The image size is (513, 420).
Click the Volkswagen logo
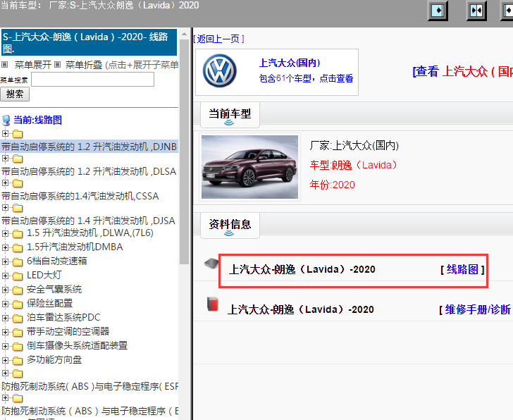point(220,71)
